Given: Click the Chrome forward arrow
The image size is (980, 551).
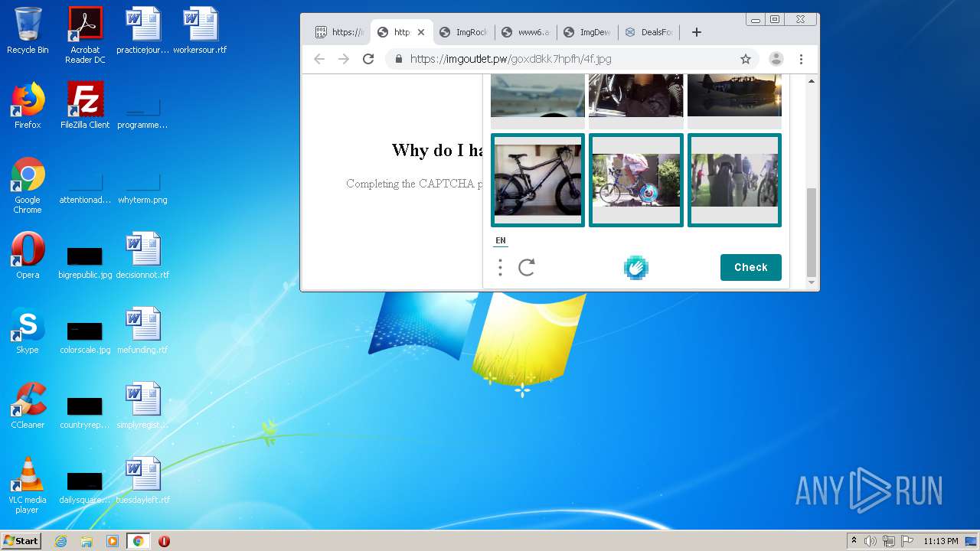Looking at the screenshot, I should pyautogui.click(x=344, y=59).
